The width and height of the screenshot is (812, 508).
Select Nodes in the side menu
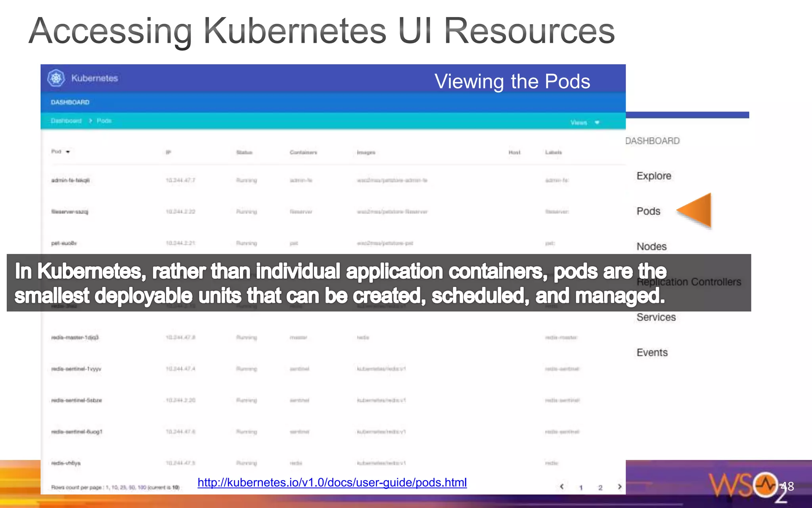[x=651, y=246]
